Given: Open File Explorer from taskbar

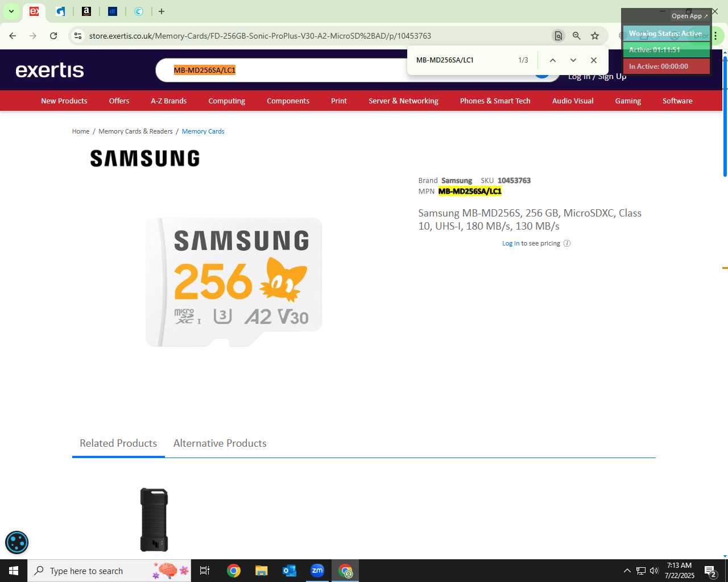Looking at the screenshot, I should pyautogui.click(x=261, y=571).
